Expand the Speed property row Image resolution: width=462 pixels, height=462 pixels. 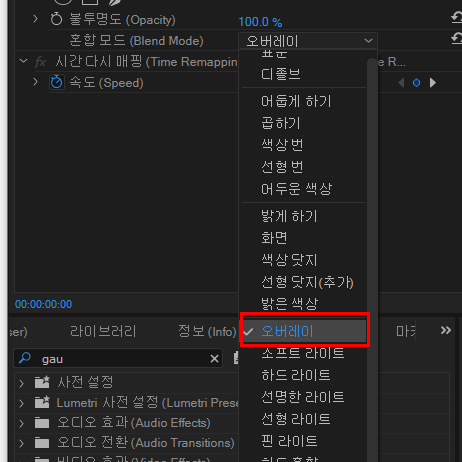pyautogui.click(x=36, y=82)
